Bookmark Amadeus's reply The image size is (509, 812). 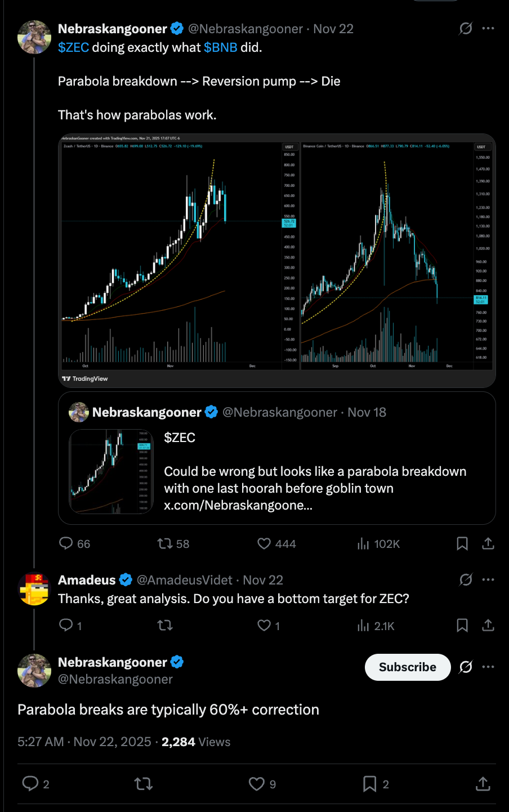click(x=462, y=626)
